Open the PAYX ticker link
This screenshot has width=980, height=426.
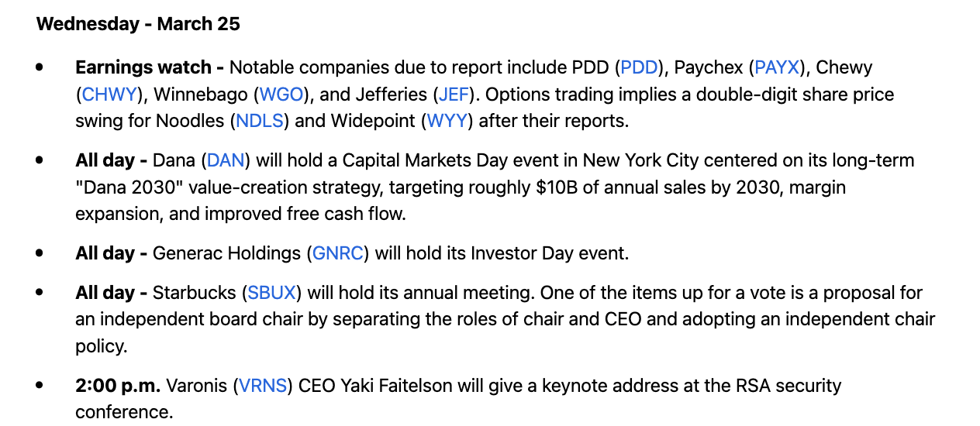coord(777,68)
